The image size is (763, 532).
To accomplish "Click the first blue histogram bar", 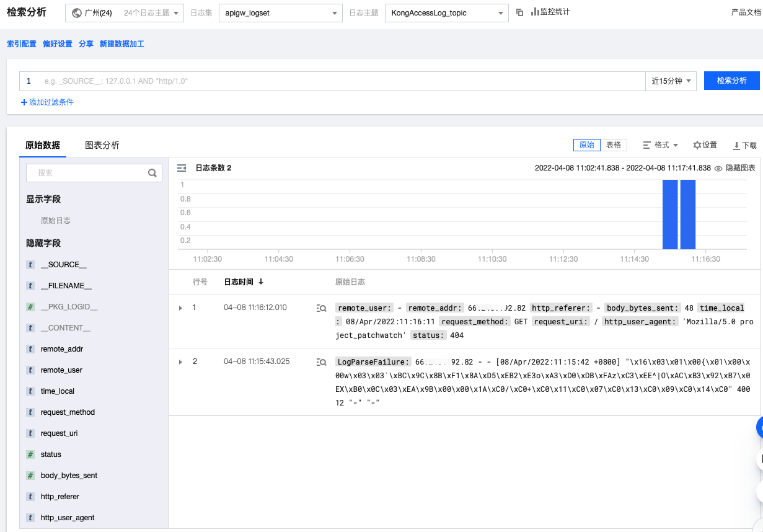I will tap(670, 214).
